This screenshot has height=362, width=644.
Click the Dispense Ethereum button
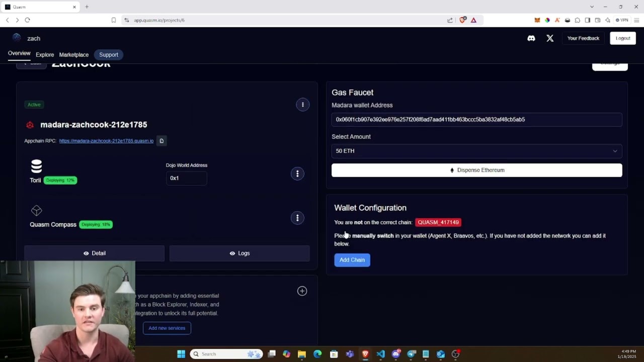pos(476,170)
